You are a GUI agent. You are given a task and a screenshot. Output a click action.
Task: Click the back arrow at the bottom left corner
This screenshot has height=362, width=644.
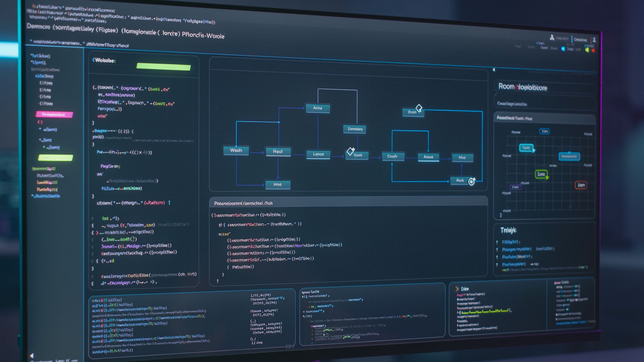32,355
